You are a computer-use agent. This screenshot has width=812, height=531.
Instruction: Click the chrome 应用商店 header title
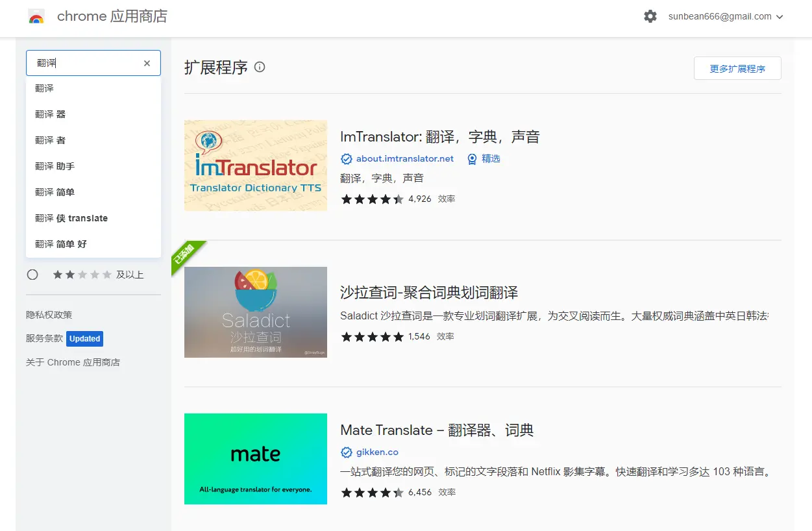tap(112, 16)
